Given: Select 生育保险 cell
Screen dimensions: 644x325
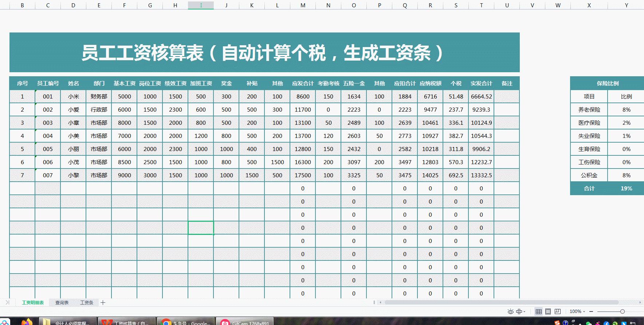Looking at the screenshot, I should click(589, 149).
